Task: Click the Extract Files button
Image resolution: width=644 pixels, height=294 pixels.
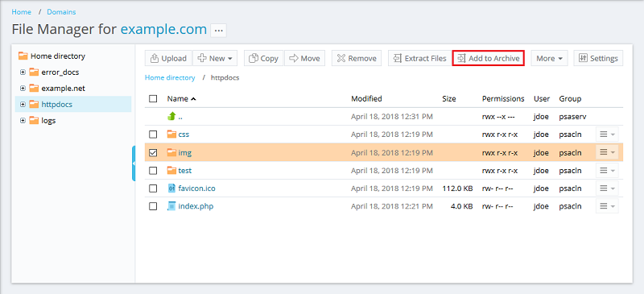Action: 419,58
